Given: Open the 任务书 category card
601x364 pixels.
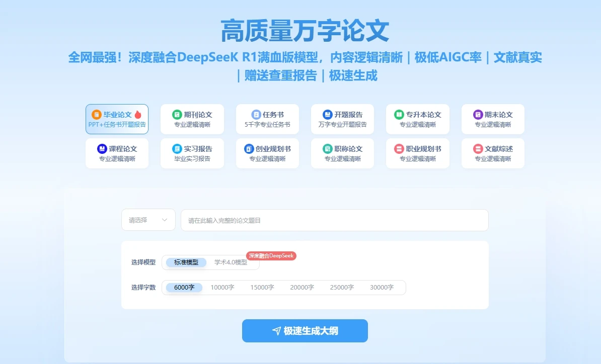Looking at the screenshot, I should click(x=267, y=119).
